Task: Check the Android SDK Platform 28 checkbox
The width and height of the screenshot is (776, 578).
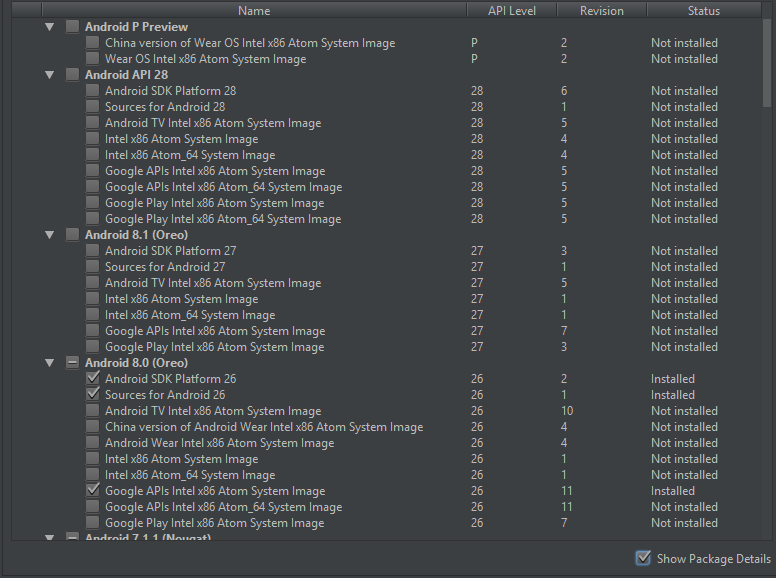Action: click(x=93, y=91)
